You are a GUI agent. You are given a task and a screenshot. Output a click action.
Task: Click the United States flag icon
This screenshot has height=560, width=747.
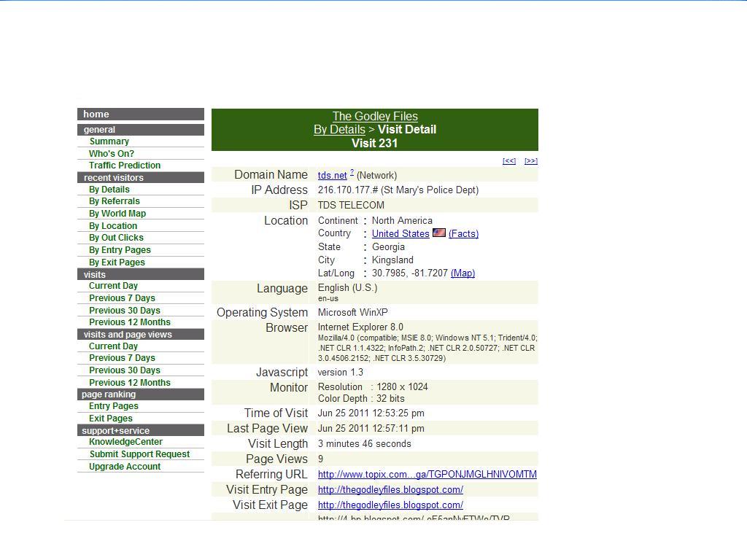[438, 233]
